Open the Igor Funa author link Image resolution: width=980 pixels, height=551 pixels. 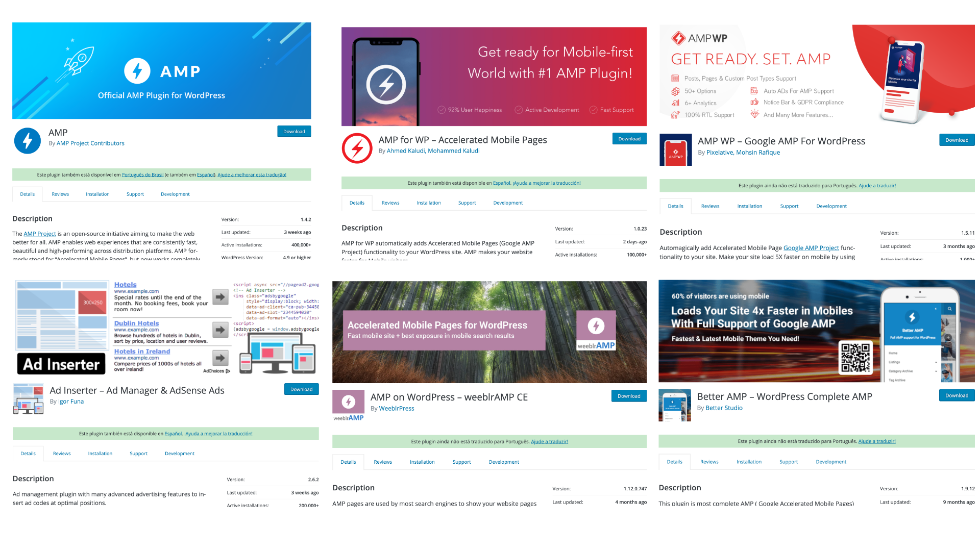click(71, 402)
